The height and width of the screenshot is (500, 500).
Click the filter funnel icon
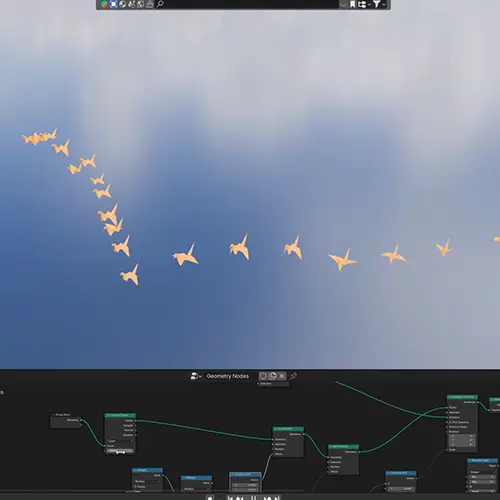coord(377,4)
